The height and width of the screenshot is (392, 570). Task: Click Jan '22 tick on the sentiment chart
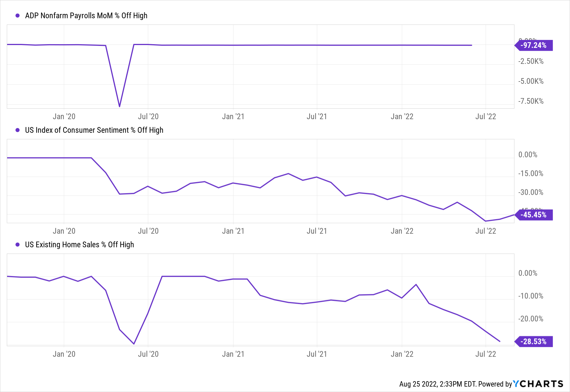pyautogui.click(x=402, y=231)
